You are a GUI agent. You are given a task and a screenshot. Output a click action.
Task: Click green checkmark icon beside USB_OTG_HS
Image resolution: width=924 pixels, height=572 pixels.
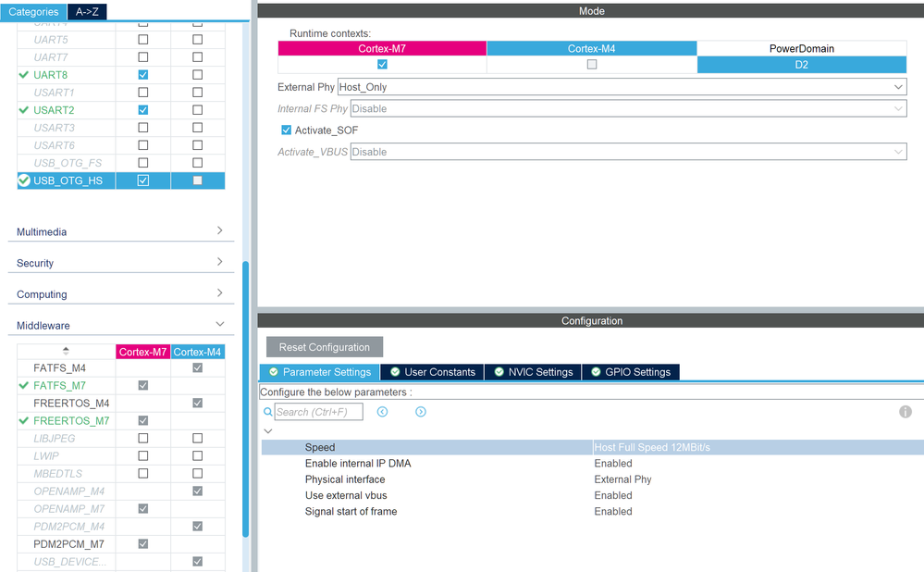coord(23,180)
